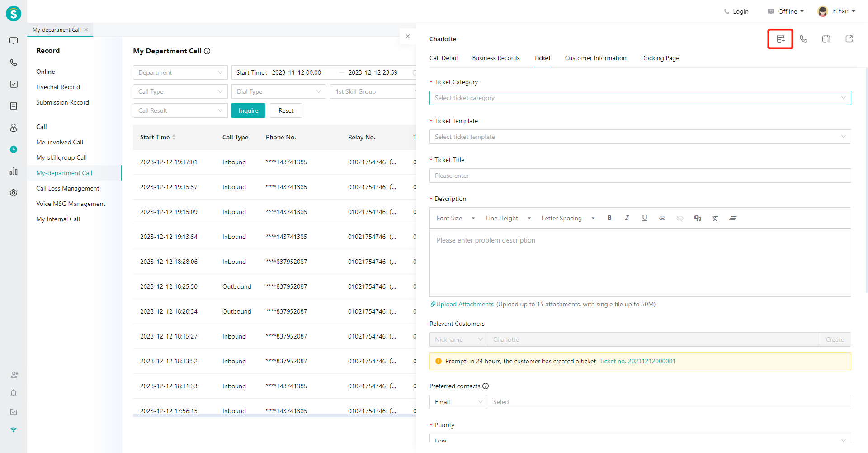This screenshot has width=868, height=453.
Task: Open the Dial Type dropdown
Action: [279, 91]
